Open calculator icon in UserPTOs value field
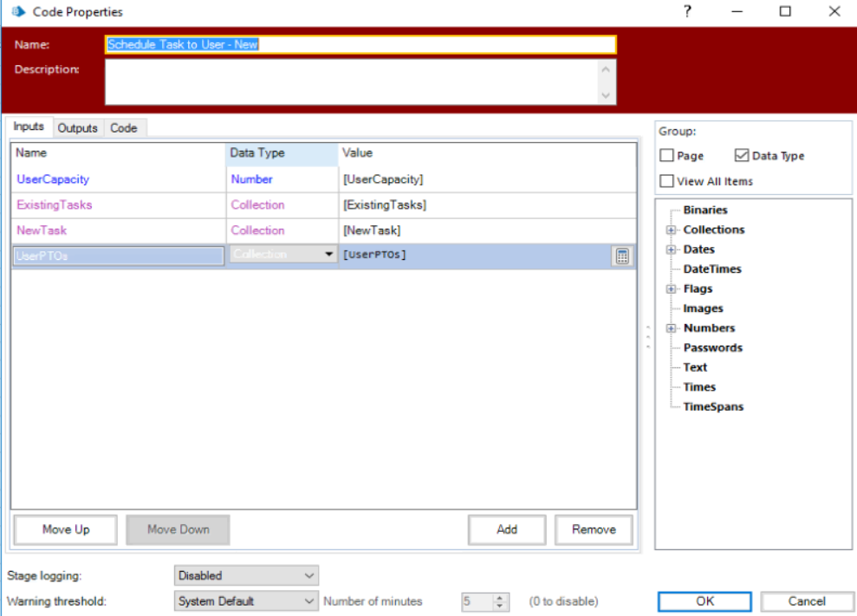This screenshot has height=616, width=857. pyautogui.click(x=621, y=256)
